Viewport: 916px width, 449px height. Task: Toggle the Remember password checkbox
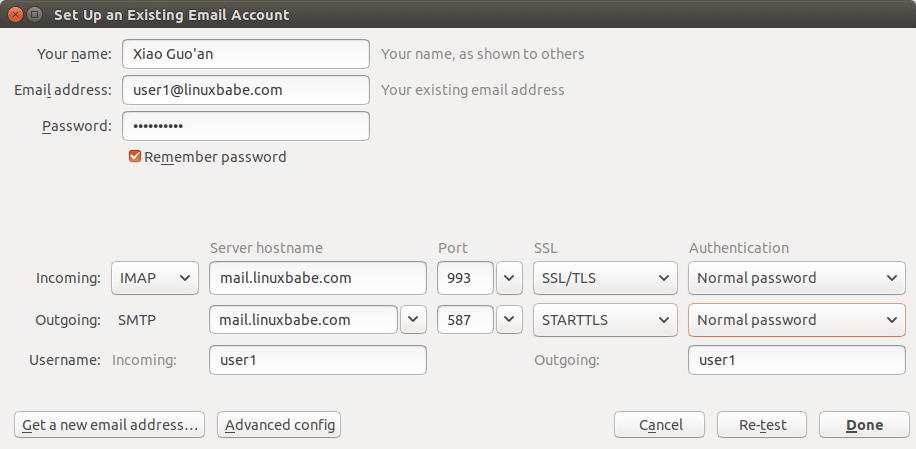[135, 157]
